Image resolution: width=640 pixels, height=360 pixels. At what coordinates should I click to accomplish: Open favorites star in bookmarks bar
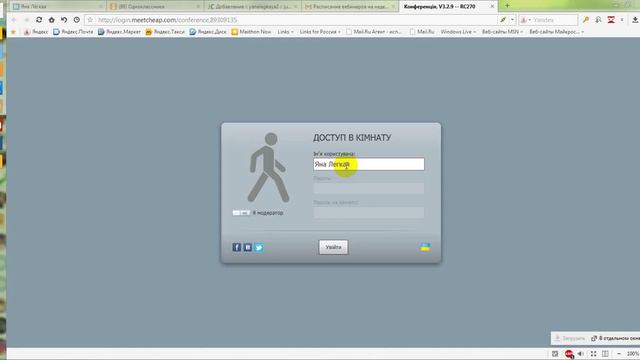click(13, 31)
